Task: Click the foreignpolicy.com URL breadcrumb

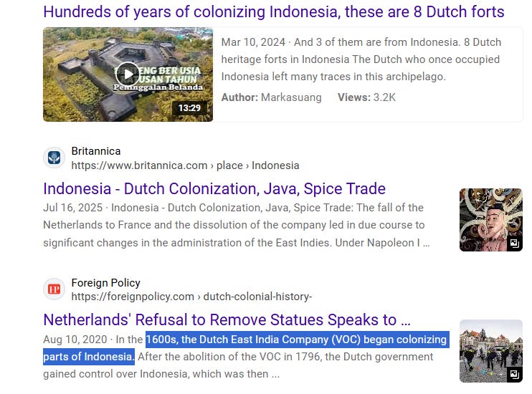Action: 191,297
